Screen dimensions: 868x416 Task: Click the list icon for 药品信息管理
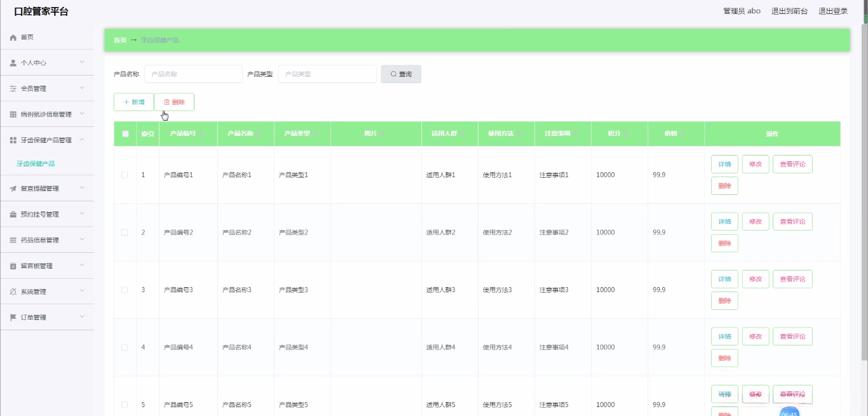pos(13,240)
